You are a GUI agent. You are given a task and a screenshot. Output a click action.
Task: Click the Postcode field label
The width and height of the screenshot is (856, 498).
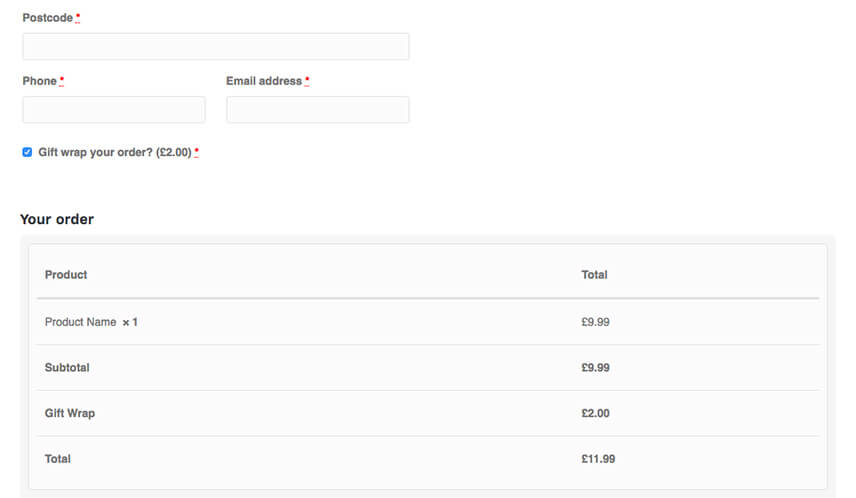(47, 18)
